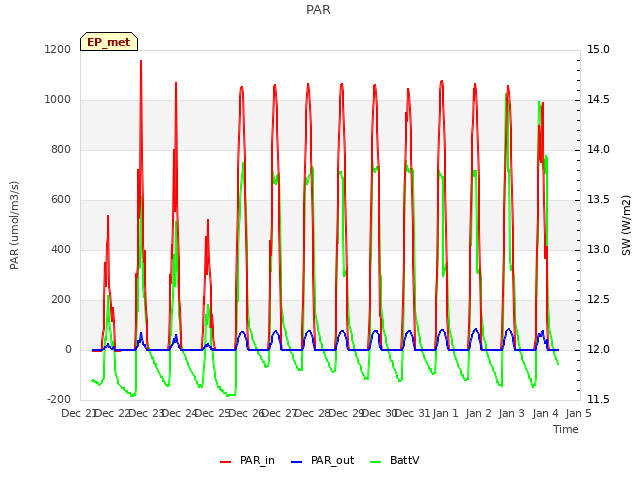Click the Dec 31 date tick label

point(412,413)
